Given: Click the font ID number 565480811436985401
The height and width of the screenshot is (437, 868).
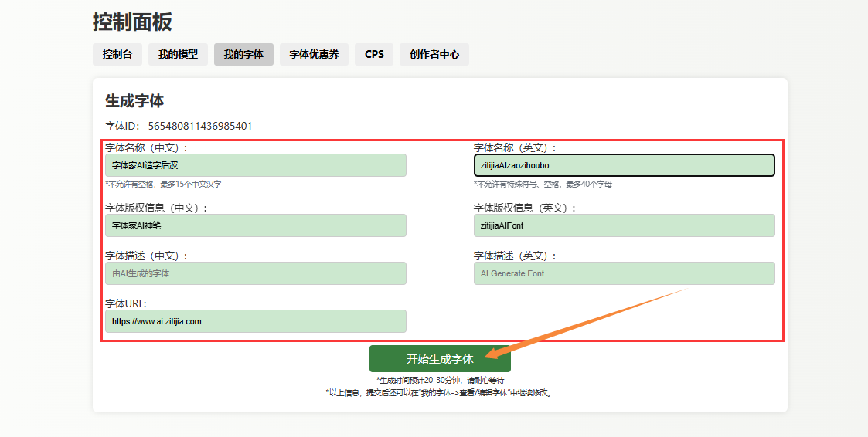Looking at the screenshot, I should [199, 126].
